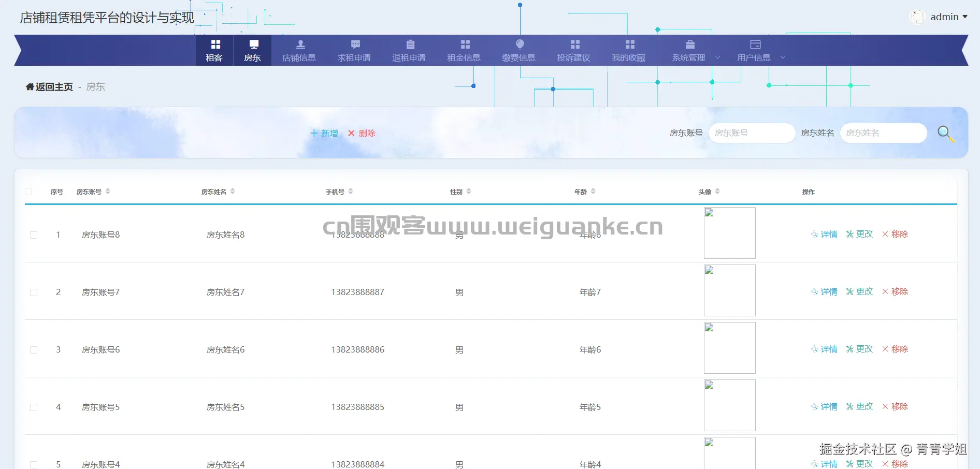Open the 房东 monitor icon
This screenshot has height=469, width=980.
point(254,45)
